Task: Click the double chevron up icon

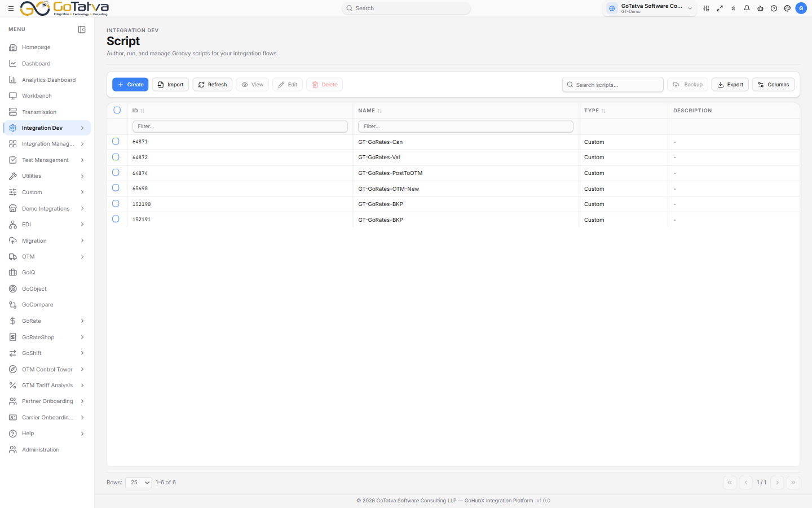Action: tap(733, 8)
